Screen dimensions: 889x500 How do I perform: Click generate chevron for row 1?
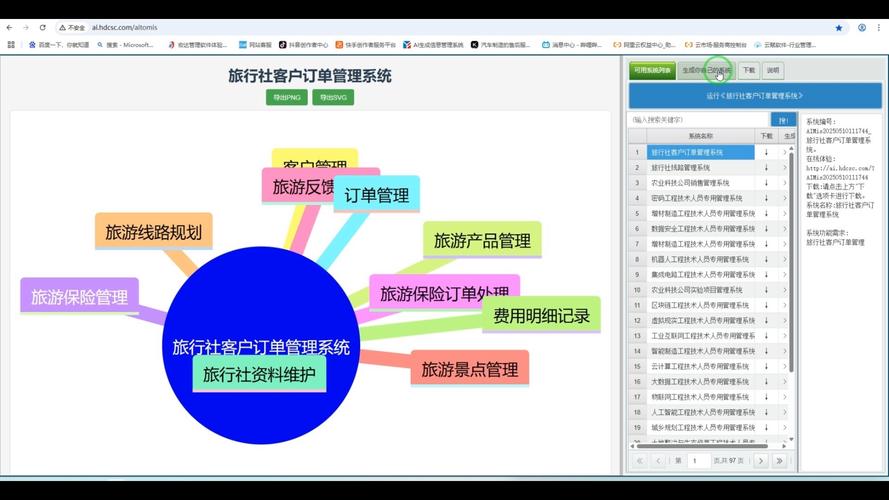pyautogui.click(x=785, y=152)
